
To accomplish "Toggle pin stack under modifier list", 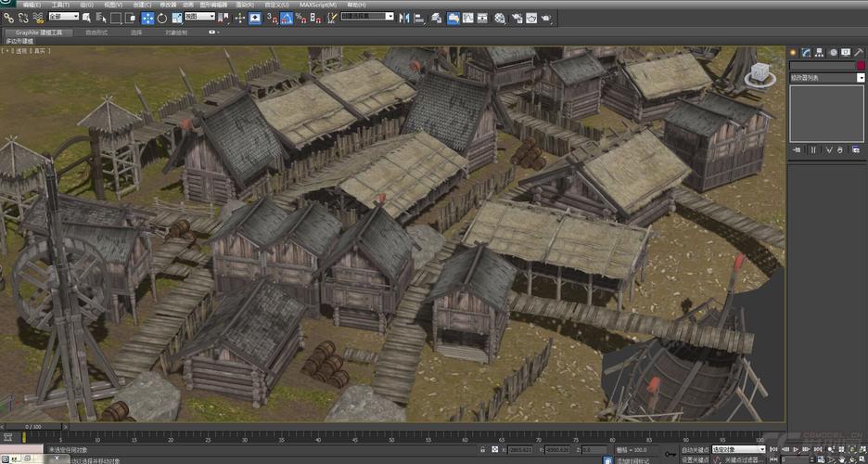I will 797,148.
